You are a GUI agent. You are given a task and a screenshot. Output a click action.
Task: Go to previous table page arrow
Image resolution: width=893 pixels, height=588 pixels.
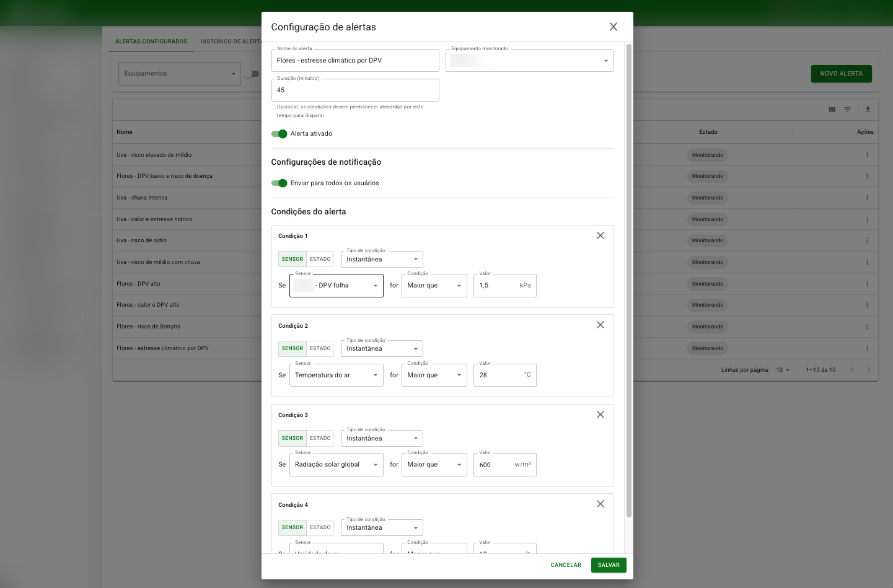point(852,370)
